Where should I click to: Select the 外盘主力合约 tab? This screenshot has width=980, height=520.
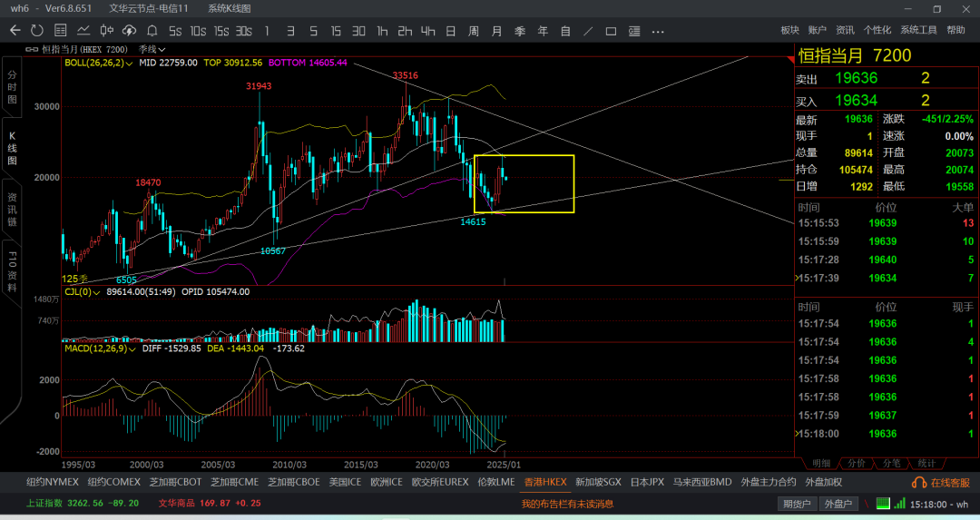tap(769, 482)
